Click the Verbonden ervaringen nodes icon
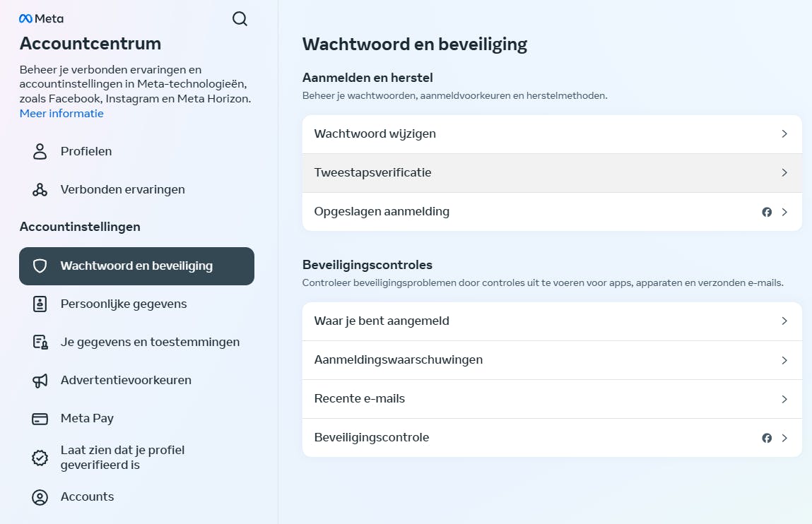 click(40, 189)
